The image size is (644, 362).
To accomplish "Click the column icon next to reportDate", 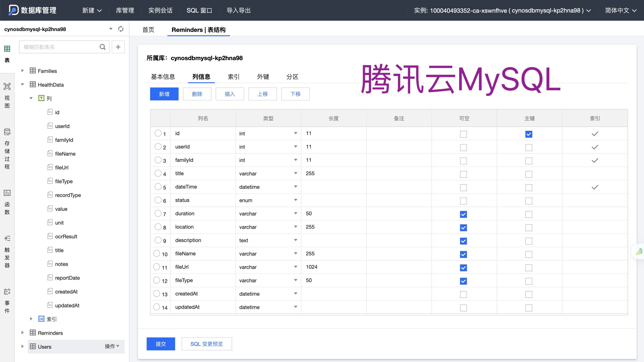I will (50, 278).
